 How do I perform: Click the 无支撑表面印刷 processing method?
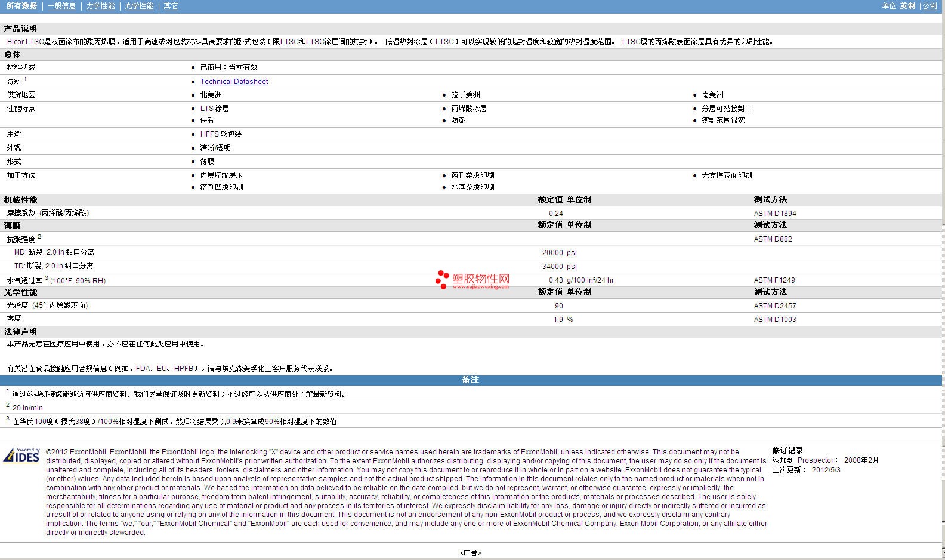[x=727, y=175]
